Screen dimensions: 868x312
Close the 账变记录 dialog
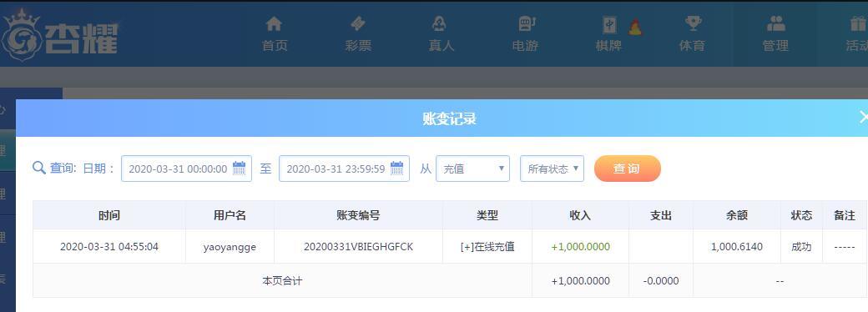pos(862,117)
